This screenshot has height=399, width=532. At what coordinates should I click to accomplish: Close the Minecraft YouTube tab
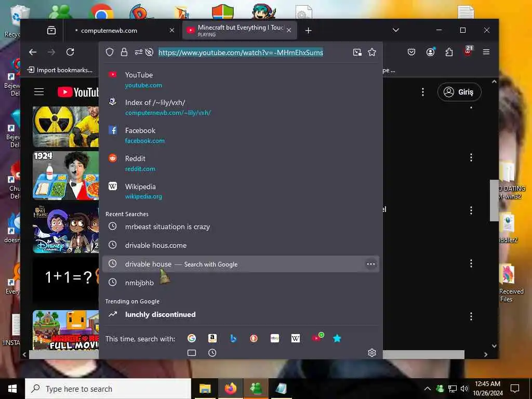[289, 31]
